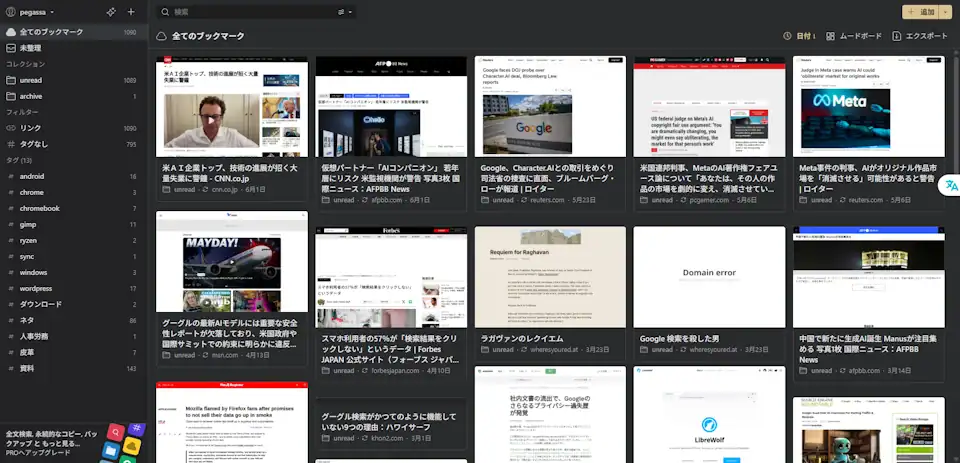This screenshot has height=463, width=960.
Task: Select the chromebook tag
Action: point(73,208)
